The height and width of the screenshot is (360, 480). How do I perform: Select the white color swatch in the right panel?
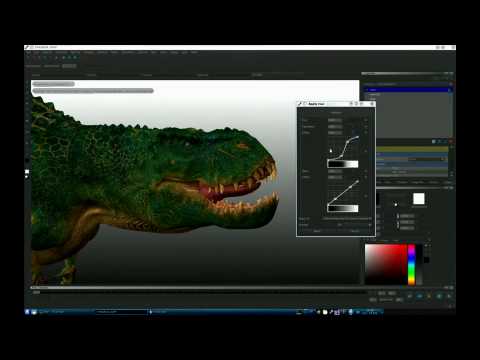[x=419, y=199]
